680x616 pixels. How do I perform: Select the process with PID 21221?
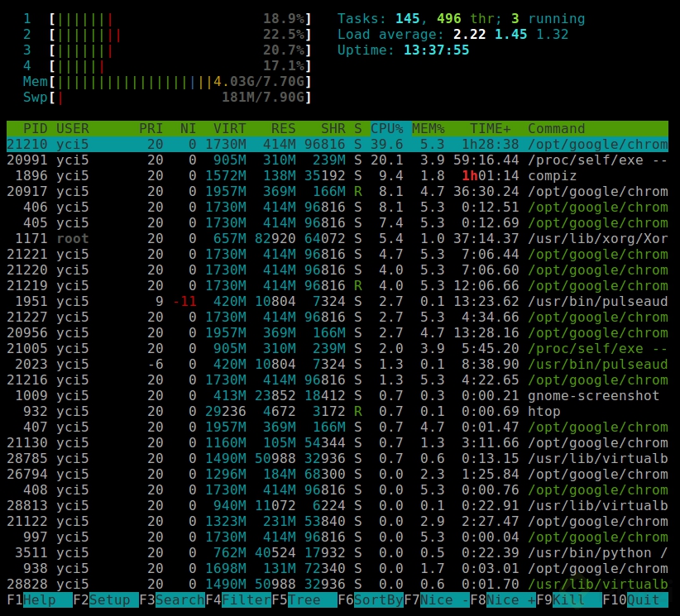338,255
